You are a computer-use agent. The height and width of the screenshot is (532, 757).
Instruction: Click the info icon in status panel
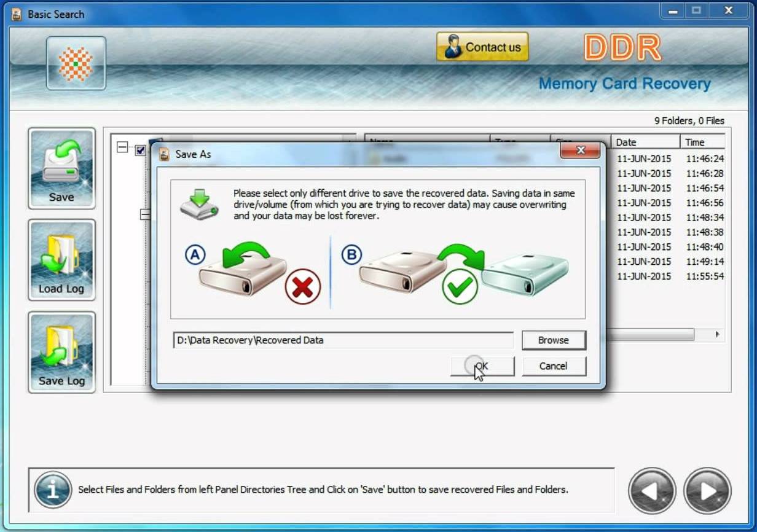pyautogui.click(x=53, y=490)
